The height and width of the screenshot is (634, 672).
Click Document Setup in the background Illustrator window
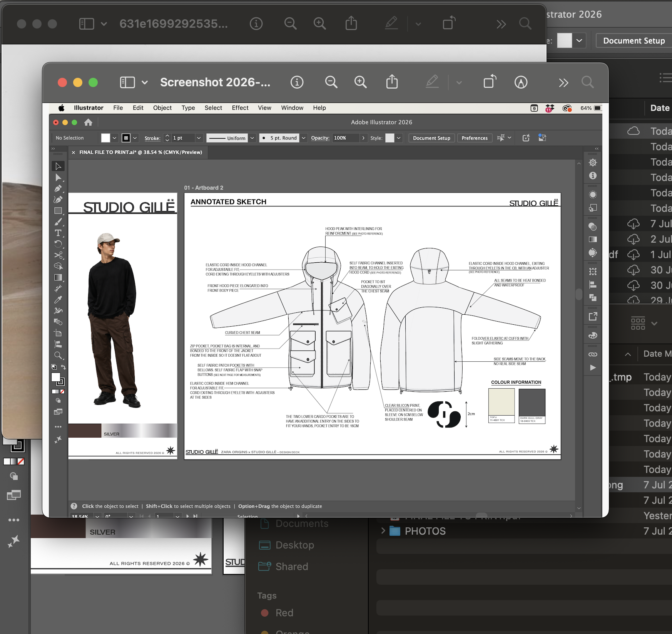pyautogui.click(x=634, y=41)
